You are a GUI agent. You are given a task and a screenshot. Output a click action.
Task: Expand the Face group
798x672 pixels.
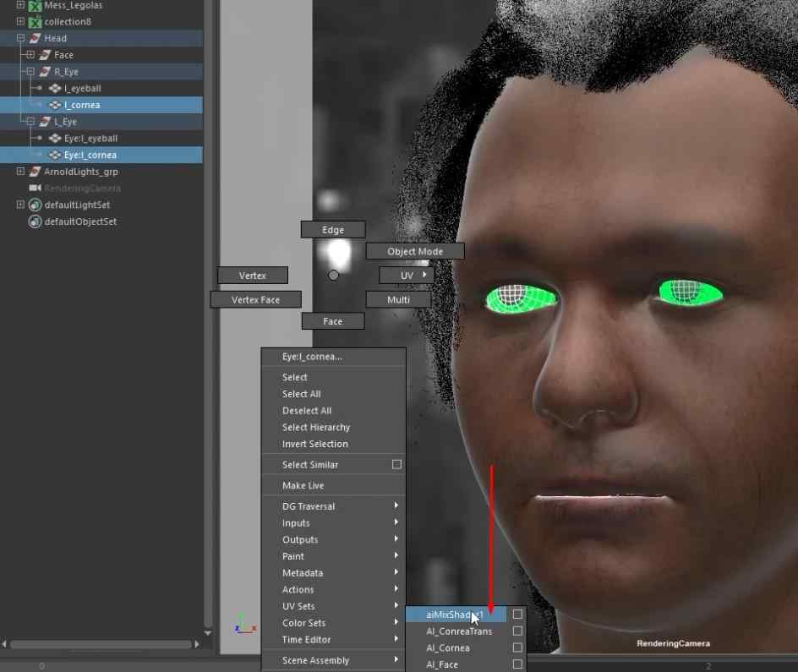coord(30,54)
